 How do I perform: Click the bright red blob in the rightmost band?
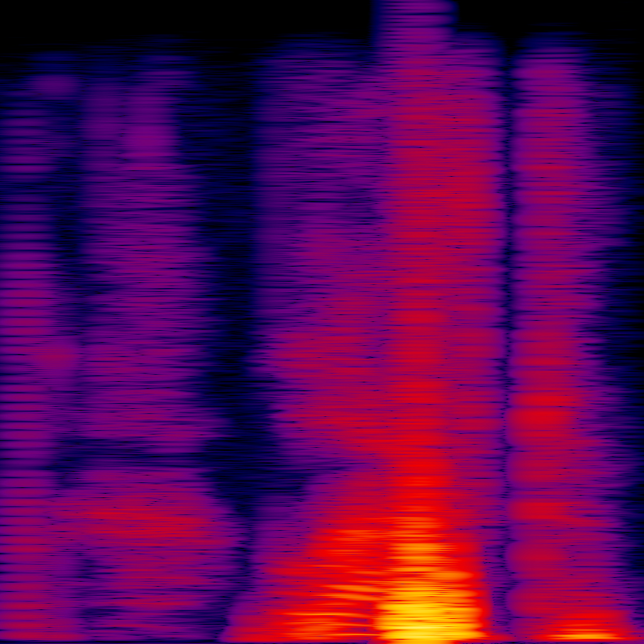(542, 416)
